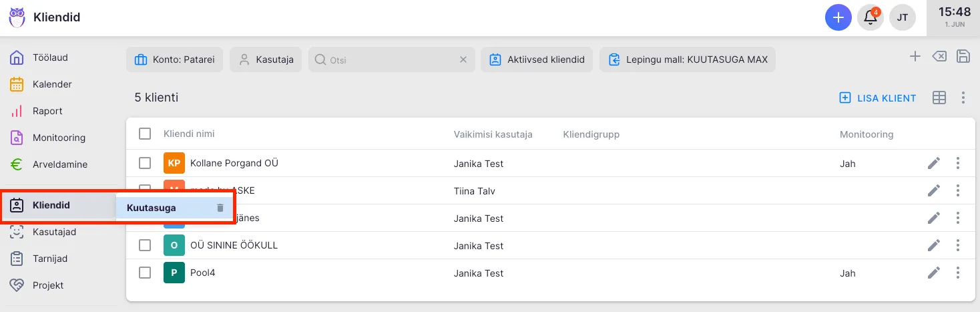
Task: Open the JT user profile menu
Action: point(903,17)
